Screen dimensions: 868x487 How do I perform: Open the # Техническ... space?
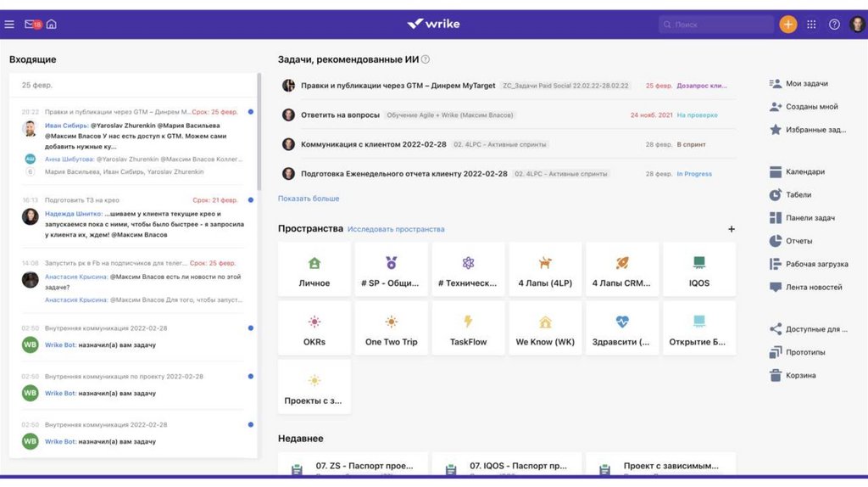(468, 269)
